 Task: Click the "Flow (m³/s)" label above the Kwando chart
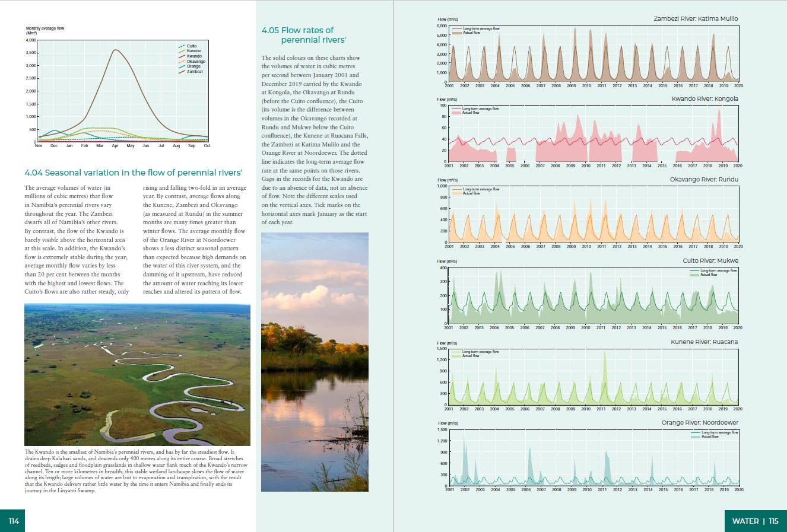click(447, 100)
